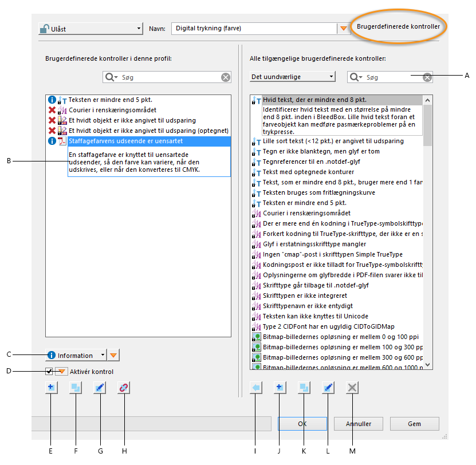Viewport: 476px width, 465px height.
Task: Select Staffagefarvens udseende er uensartet row
Action: click(138, 141)
